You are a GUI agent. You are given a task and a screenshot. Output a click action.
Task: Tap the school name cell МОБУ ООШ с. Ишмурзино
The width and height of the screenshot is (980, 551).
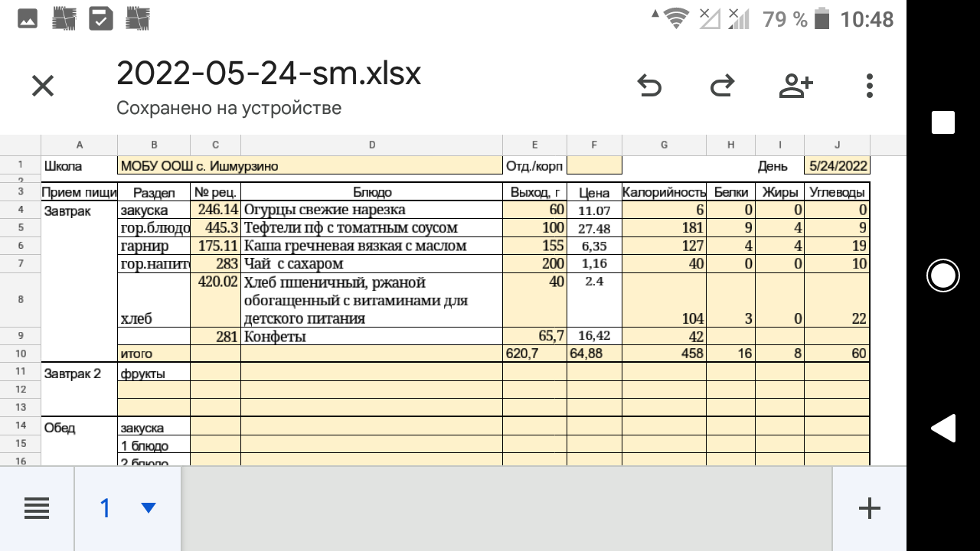pos(309,166)
